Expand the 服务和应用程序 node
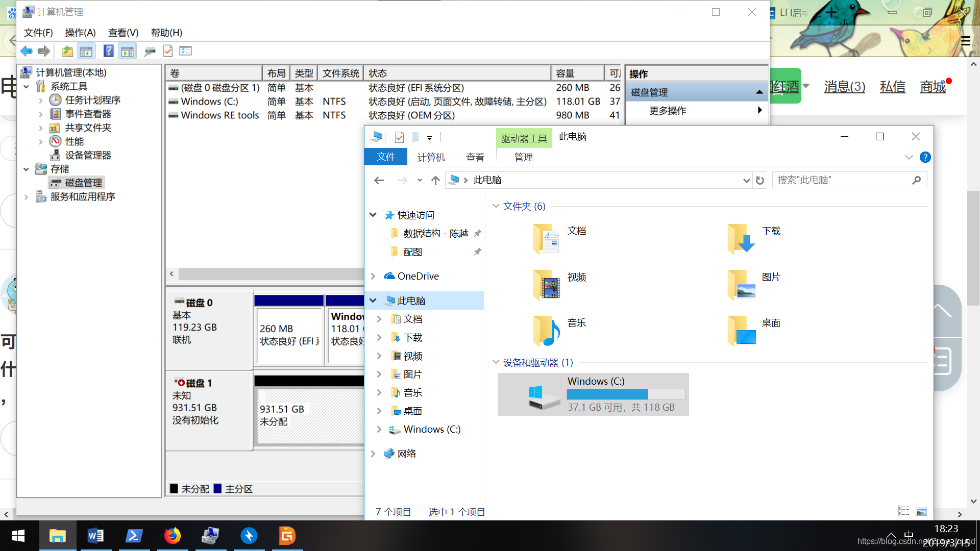980x551 pixels. pyautogui.click(x=26, y=196)
